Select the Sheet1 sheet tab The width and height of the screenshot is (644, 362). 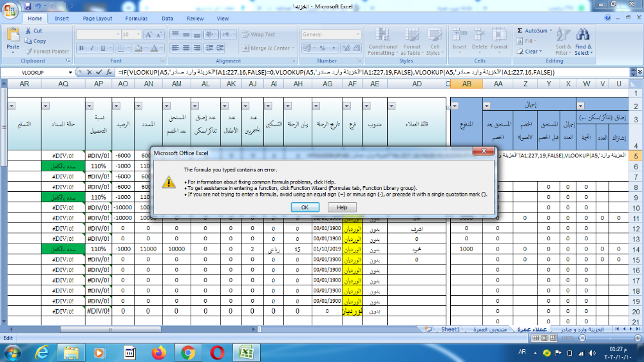point(450,330)
